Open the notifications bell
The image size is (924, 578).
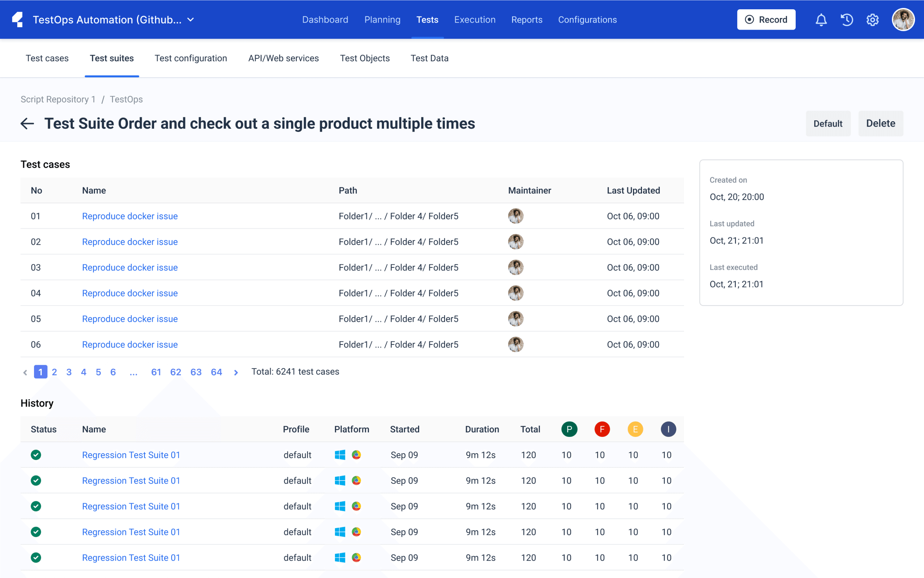(x=821, y=19)
